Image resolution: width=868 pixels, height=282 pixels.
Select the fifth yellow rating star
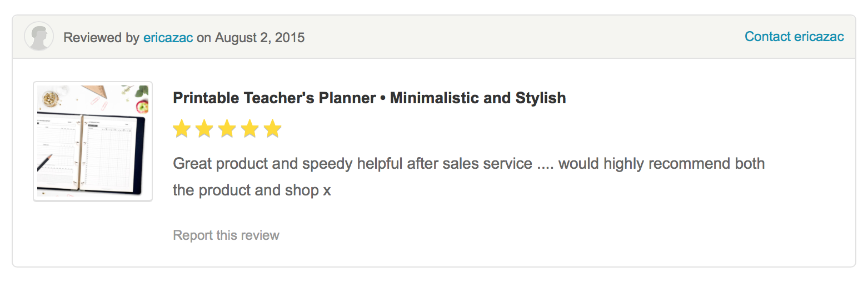click(x=273, y=129)
